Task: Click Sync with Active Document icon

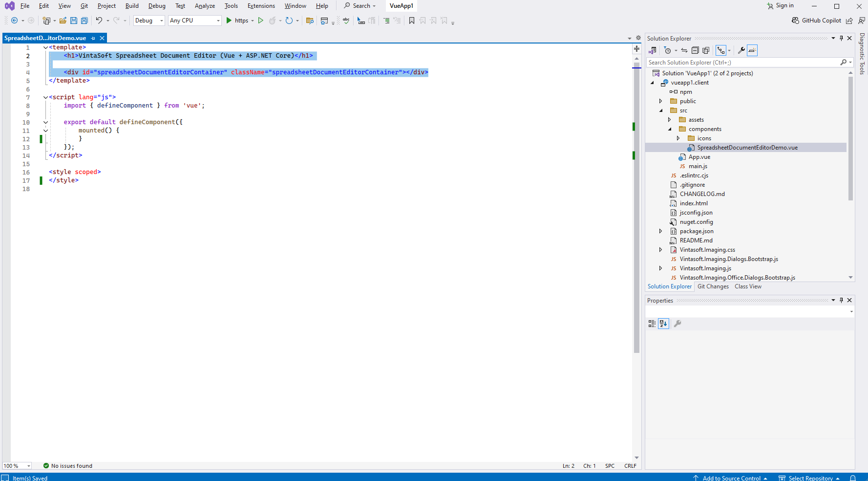Action: click(684, 50)
